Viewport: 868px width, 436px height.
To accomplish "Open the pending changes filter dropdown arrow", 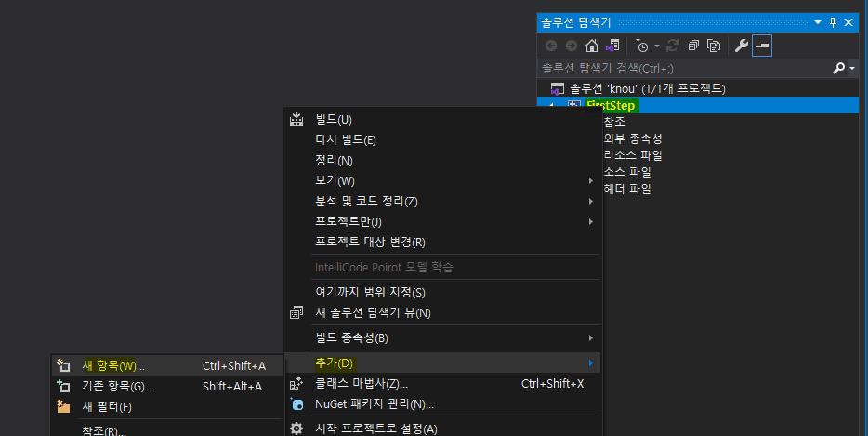I will coord(656,46).
